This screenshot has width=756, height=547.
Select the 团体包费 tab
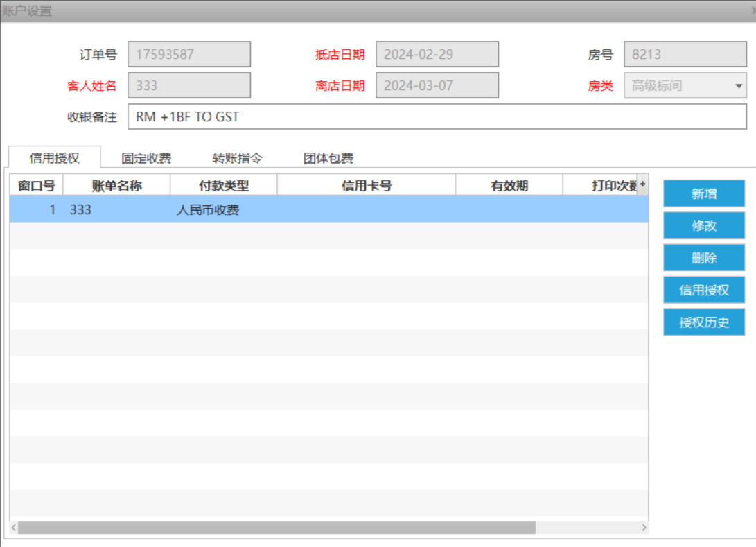coord(328,158)
